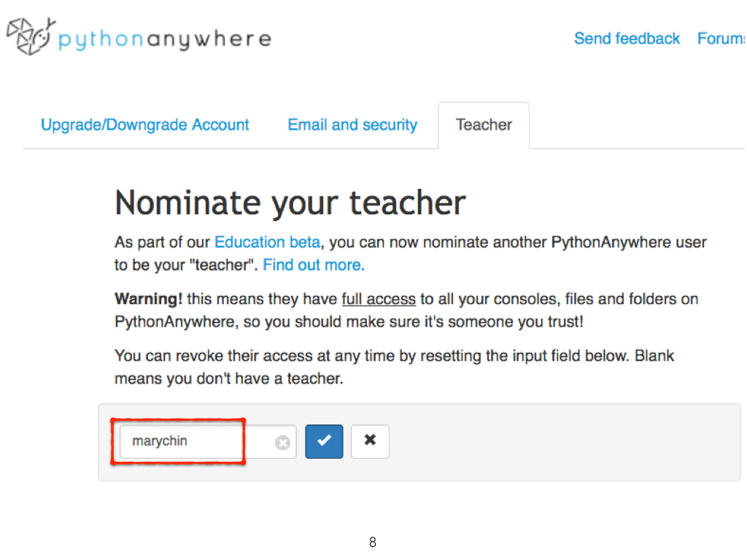Confirm the teacher with the blue checkmark button
Screen dimensions: 747x560
coord(324,441)
